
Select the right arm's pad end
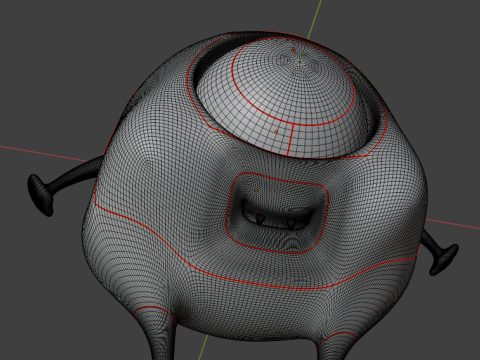coord(444,260)
